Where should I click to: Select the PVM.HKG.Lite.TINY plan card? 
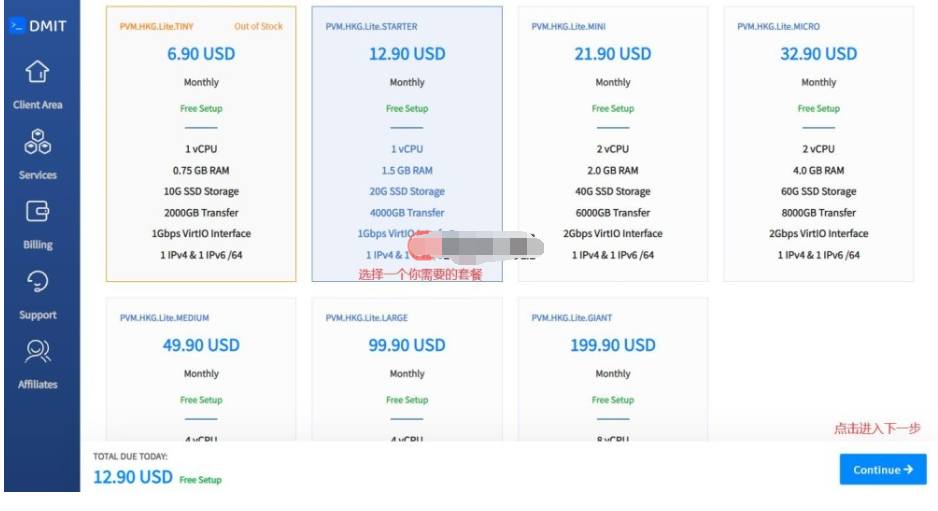201,144
